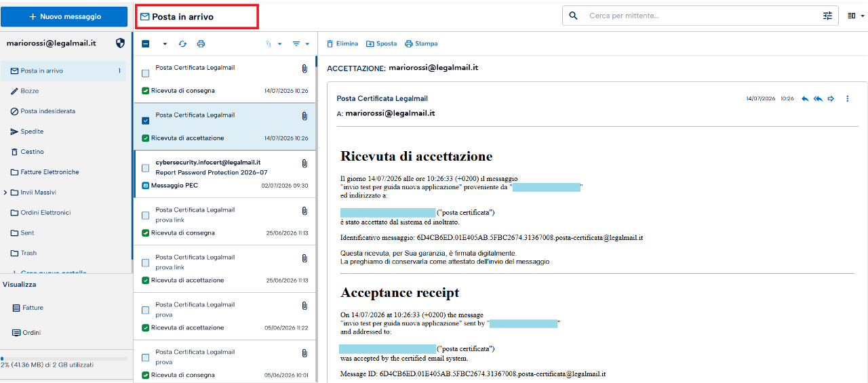Tick checkbox of prova link Ricevuta di consegna
The width and height of the screenshot is (868, 383).
(146, 216)
